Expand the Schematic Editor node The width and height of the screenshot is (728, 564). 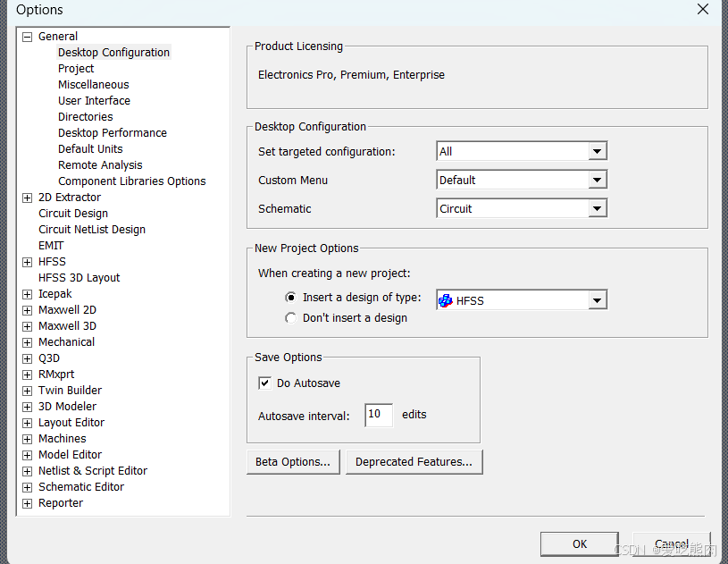click(28, 487)
